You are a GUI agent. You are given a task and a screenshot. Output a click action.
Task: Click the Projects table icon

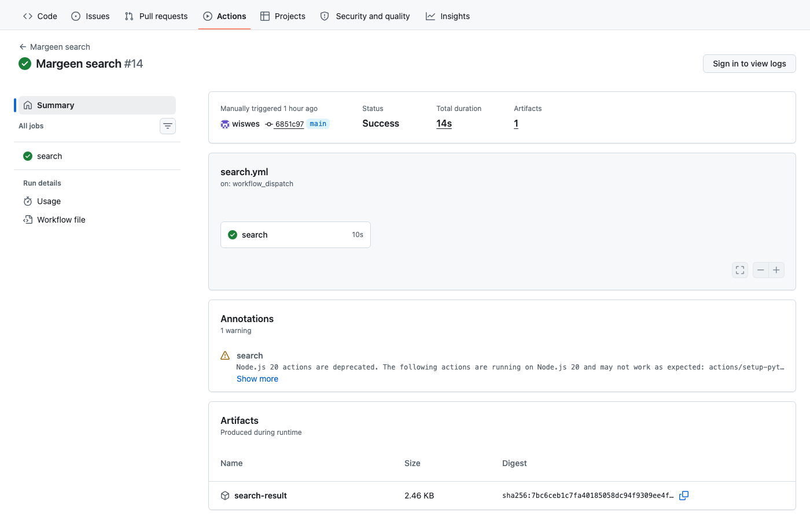tap(265, 16)
